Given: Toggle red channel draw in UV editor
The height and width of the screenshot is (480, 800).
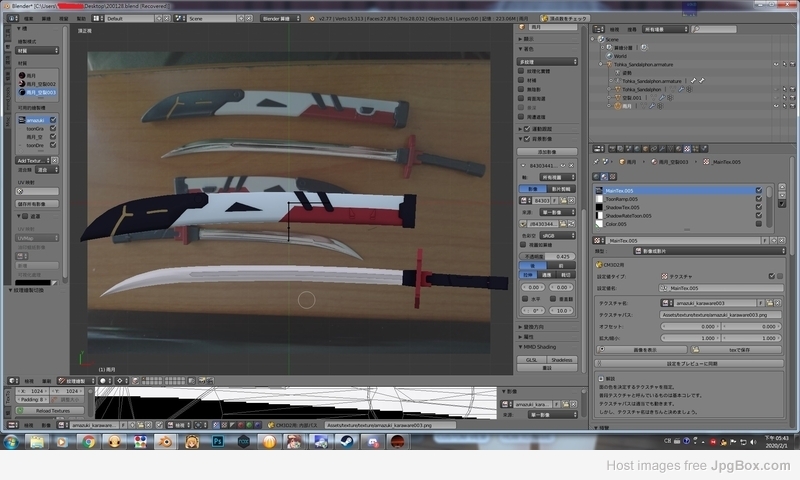Looking at the screenshot, I should [240, 424].
